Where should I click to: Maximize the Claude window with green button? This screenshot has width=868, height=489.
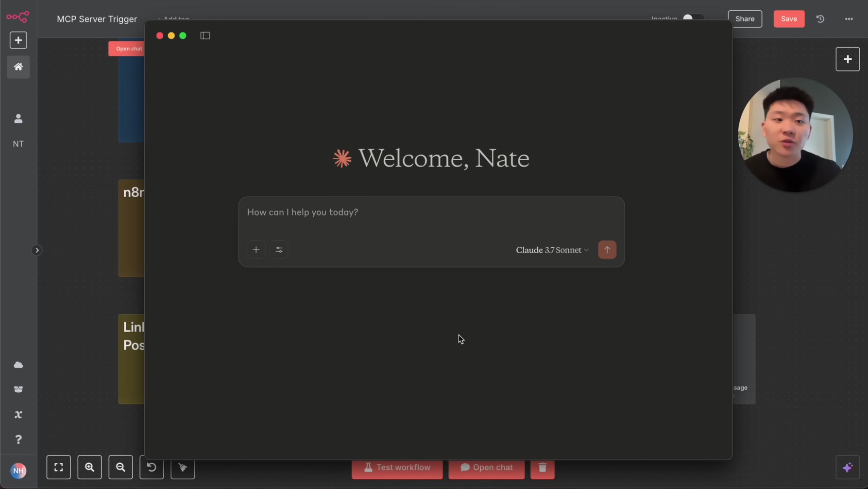(183, 35)
